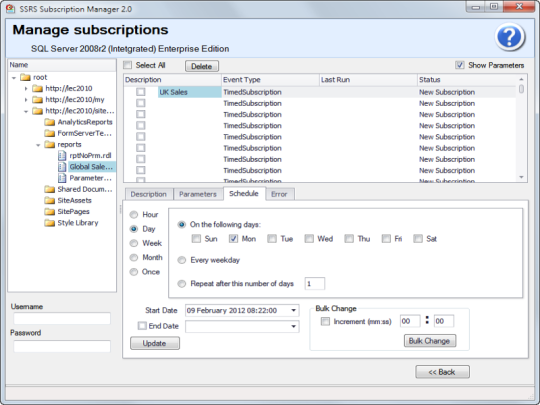Click the Update button
Image resolution: width=540 pixels, height=405 pixels.
[x=155, y=343]
